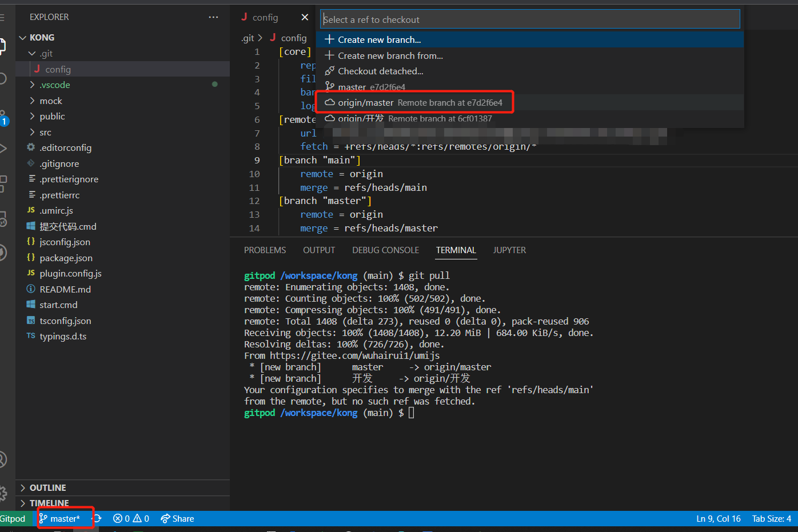Expand the OUTLINE section
The image size is (798, 532).
(47, 487)
